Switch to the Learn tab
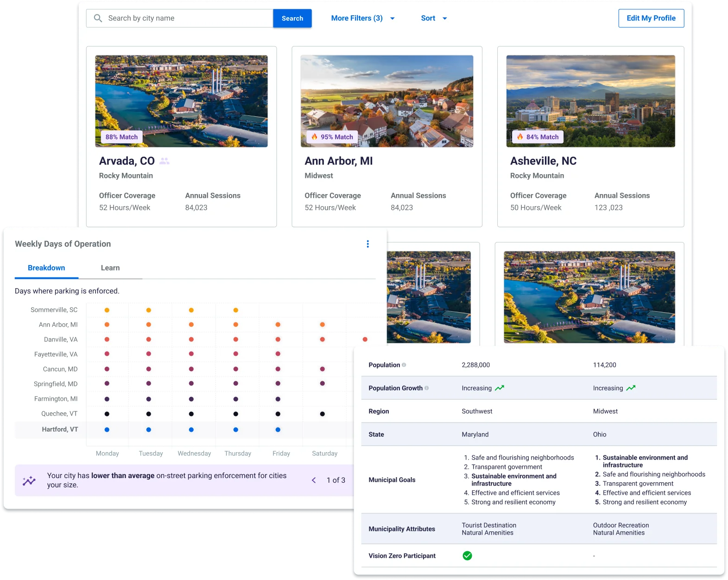Image resolution: width=728 pixels, height=580 pixels. pyautogui.click(x=110, y=268)
